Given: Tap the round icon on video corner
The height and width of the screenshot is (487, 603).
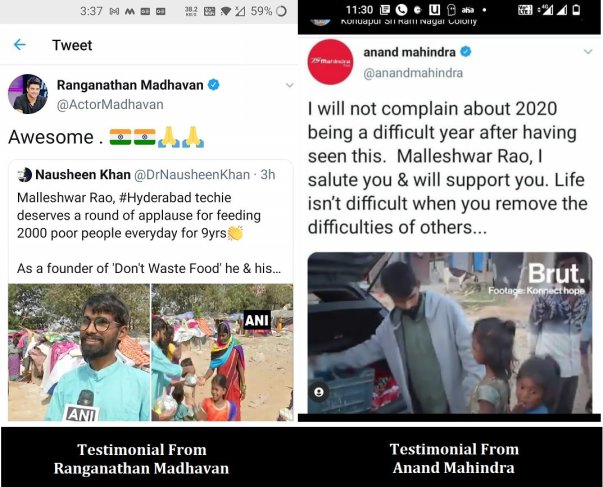Looking at the screenshot, I should pyautogui.click(x=319, y=392).
